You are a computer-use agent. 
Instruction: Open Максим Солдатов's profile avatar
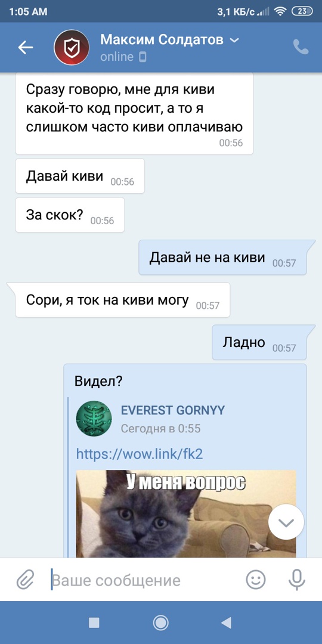72,48
